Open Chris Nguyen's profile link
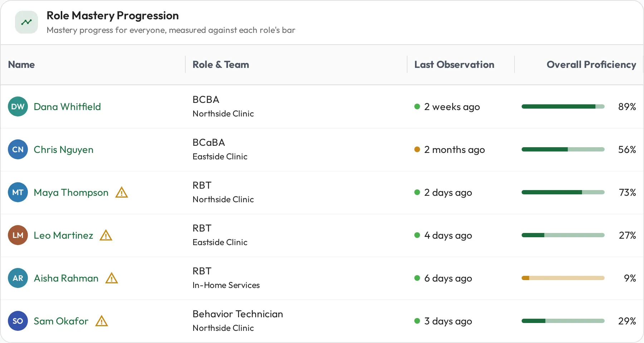 click(x=64, y=149)
